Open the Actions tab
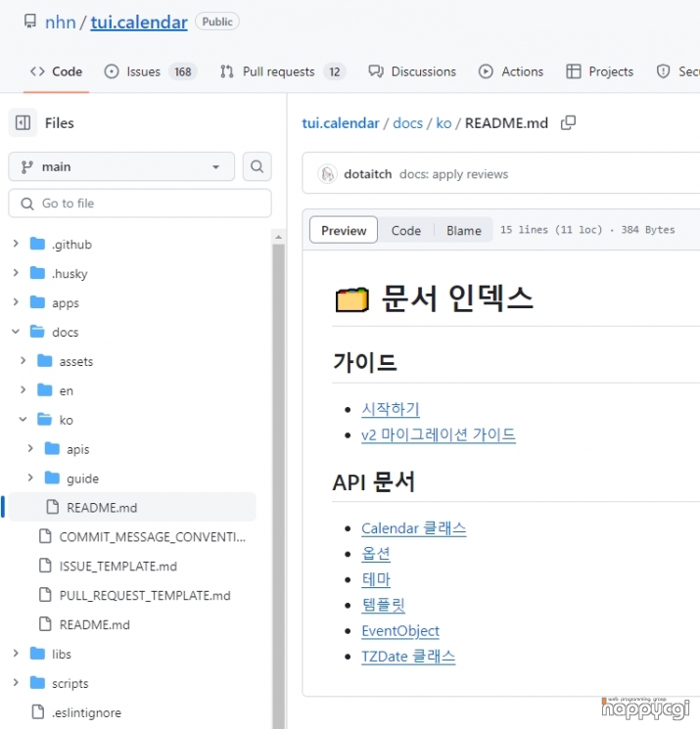The image size is (700, 729). pyautogui.click(x=511, y=71)
